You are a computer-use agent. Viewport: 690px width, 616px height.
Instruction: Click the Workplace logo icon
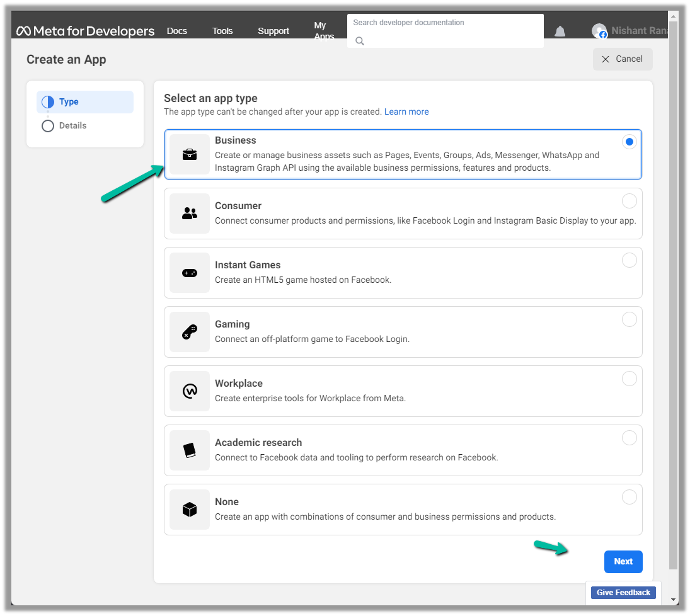190,391
